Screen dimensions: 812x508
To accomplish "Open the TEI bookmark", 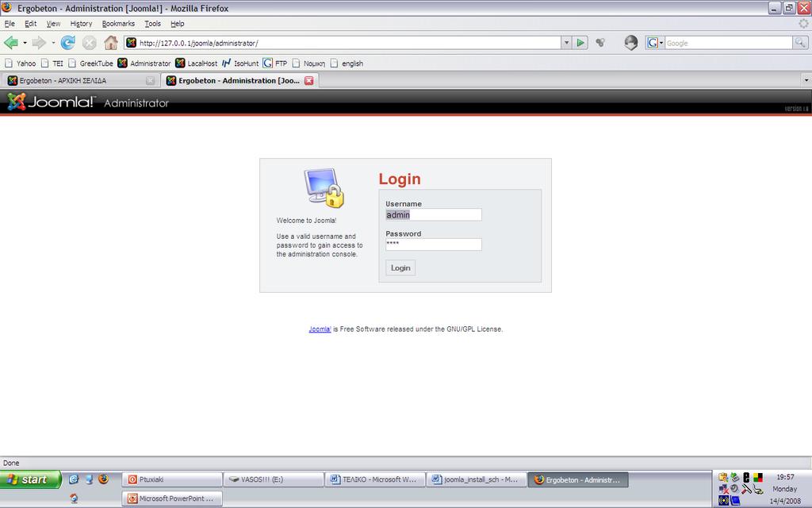I will (x=52, y=63).
